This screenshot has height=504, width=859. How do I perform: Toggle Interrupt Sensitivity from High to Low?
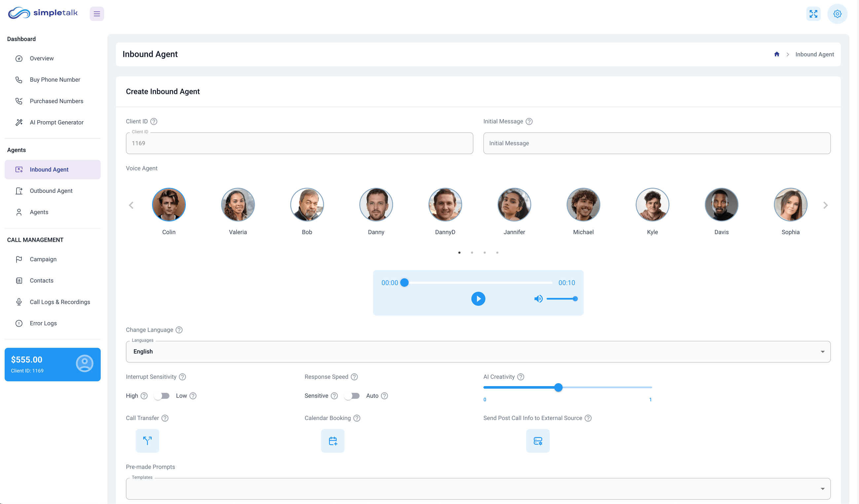tap(162, 396)
